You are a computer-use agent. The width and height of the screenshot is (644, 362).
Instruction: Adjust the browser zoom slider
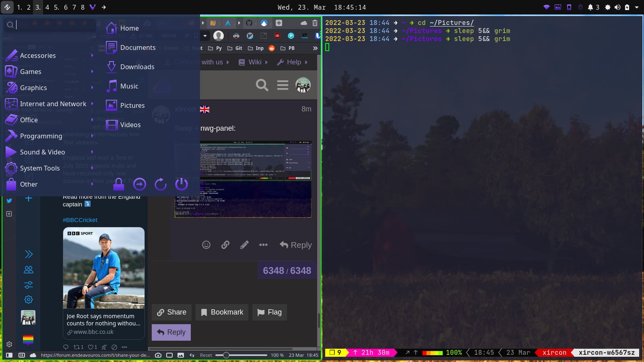click(x=241, y=355)
